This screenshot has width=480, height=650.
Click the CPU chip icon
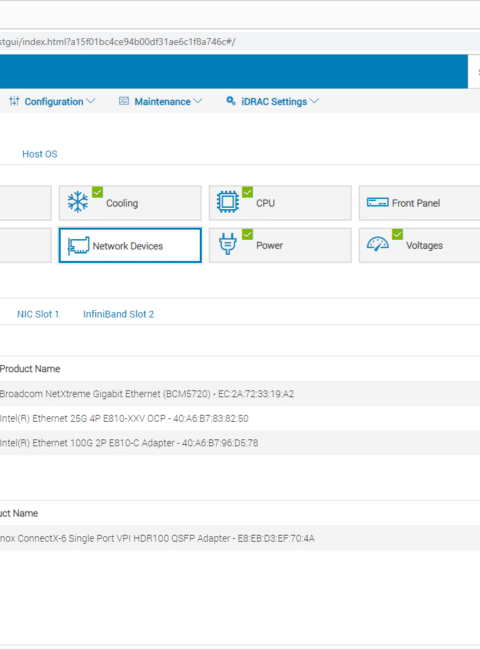tap(228, 202)
